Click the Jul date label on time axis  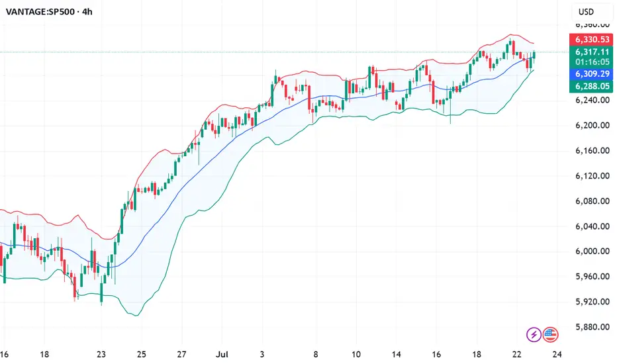(222, 355)
